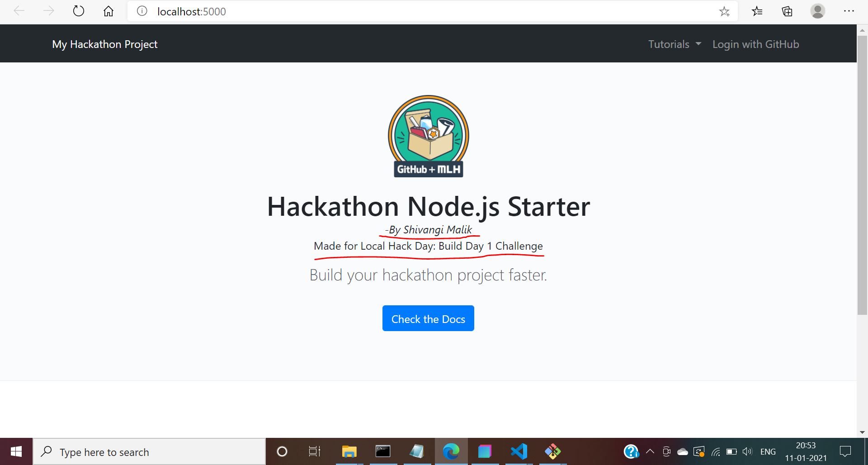
Task: Click the scrollbar down arrow
Action: point(862,432)
